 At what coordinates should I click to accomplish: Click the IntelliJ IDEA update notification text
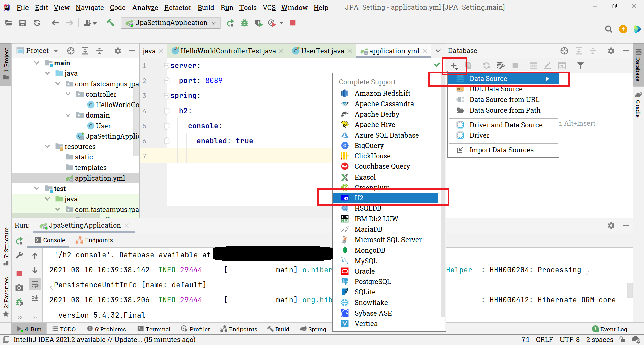(x=104, y=340)
